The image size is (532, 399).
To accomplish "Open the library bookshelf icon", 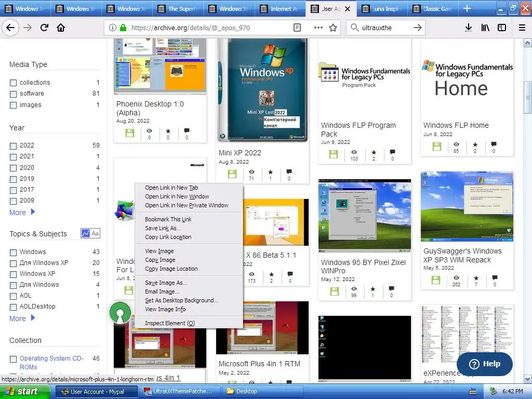I will pyautogui.click(x=485, y=28).
